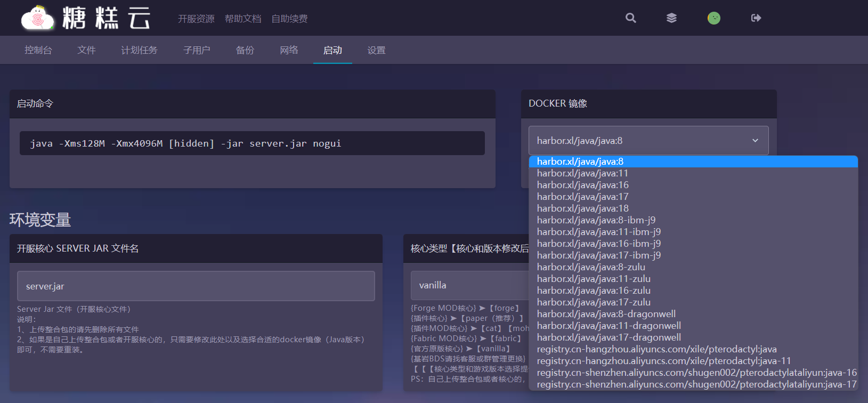
Task: Click the vanilla core type field
Action: tap(469, 286)
